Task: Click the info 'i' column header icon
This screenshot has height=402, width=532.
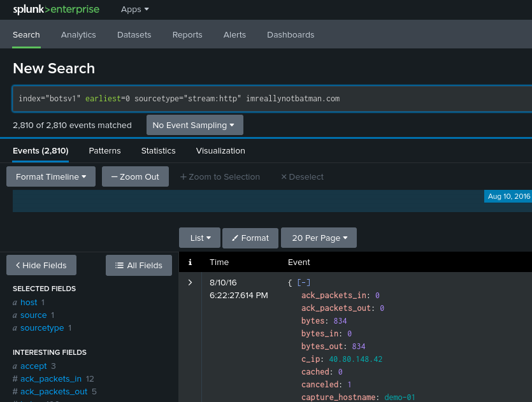Action: (x=190, y=262)
